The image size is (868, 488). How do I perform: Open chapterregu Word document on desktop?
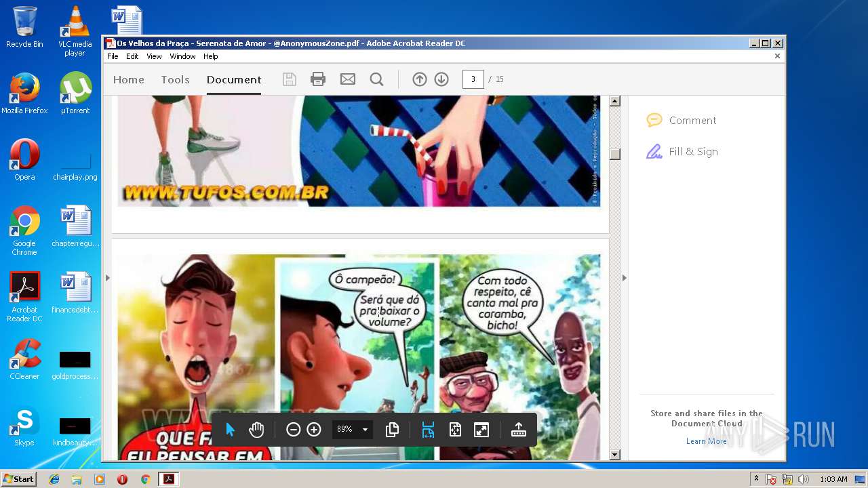point(75,226)
